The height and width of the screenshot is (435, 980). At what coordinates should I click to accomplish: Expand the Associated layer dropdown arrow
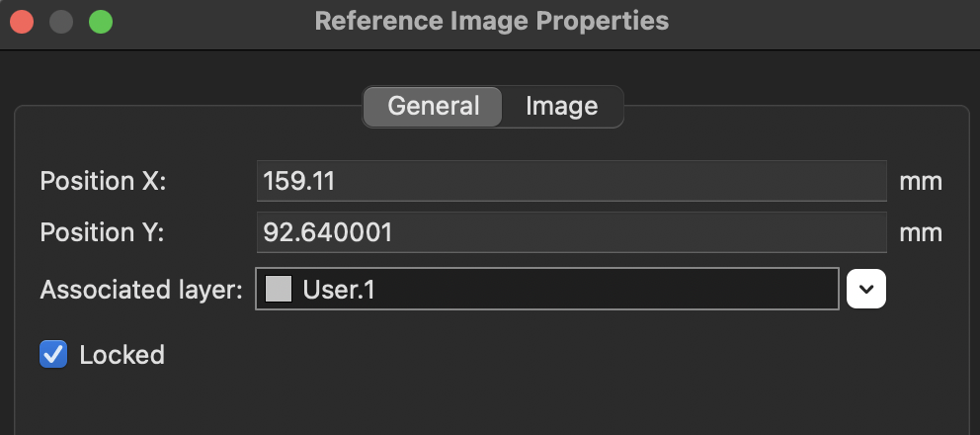click(x=866, y=289)
